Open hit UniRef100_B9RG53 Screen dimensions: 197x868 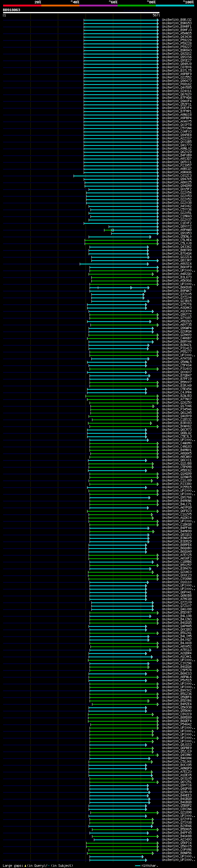click(x=177, y=23)
